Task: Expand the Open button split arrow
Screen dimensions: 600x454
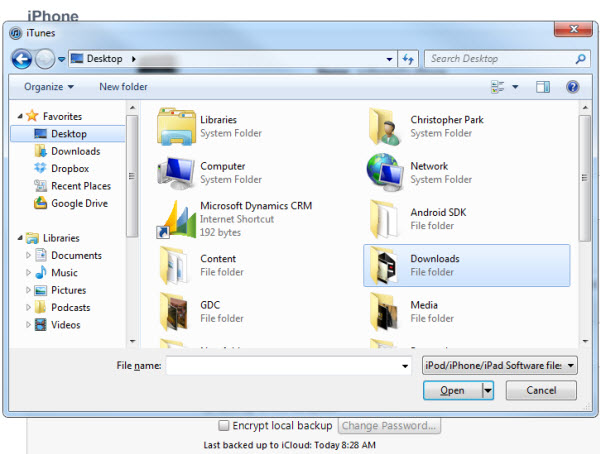Action: click(488, 390)
